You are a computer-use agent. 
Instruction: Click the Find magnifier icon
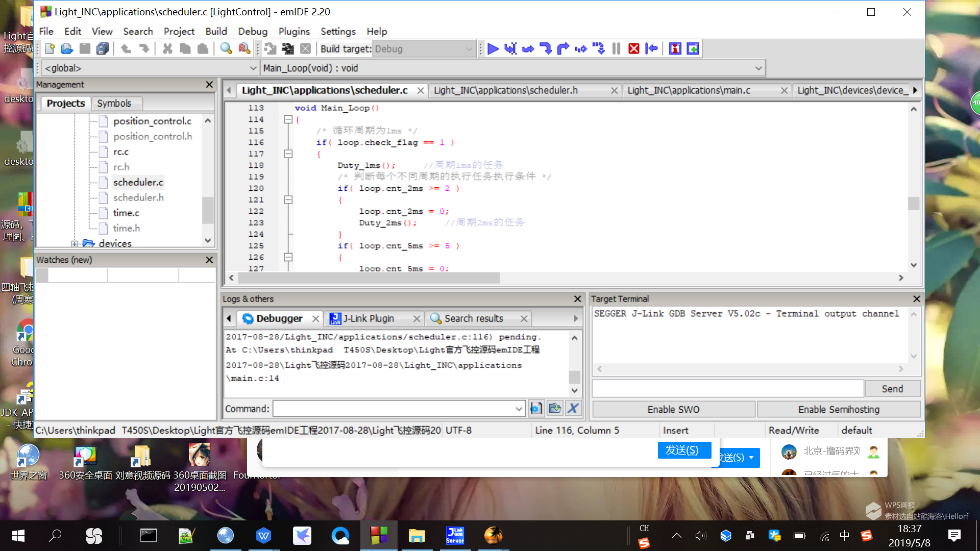coord(226,48)
